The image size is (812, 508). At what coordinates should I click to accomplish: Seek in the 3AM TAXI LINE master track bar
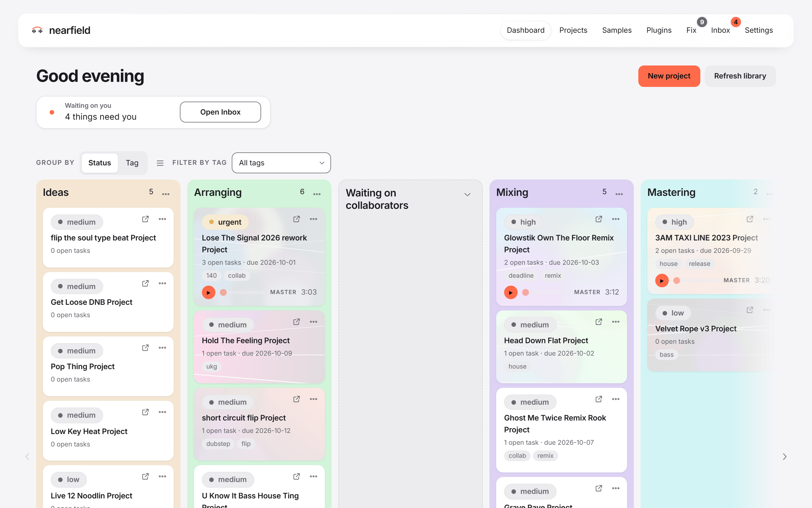click(x=696, y=281)
